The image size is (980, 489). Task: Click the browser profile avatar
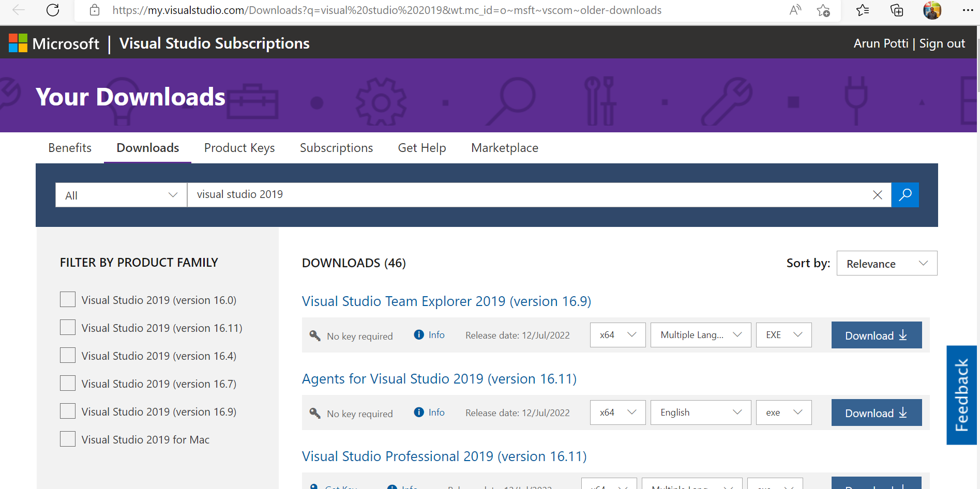click(x=932, y=10)
